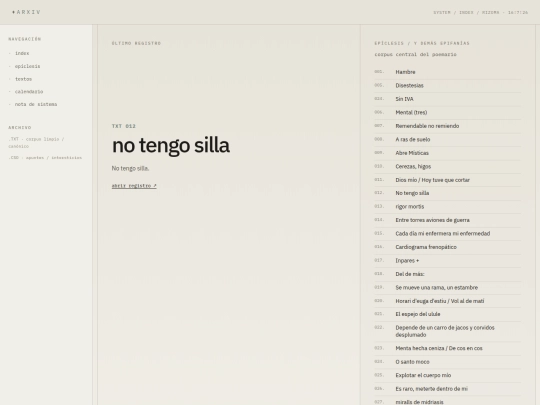Open the poem 'Inpares +'
The image size is (540, 405).
click(x=448, y=261)
